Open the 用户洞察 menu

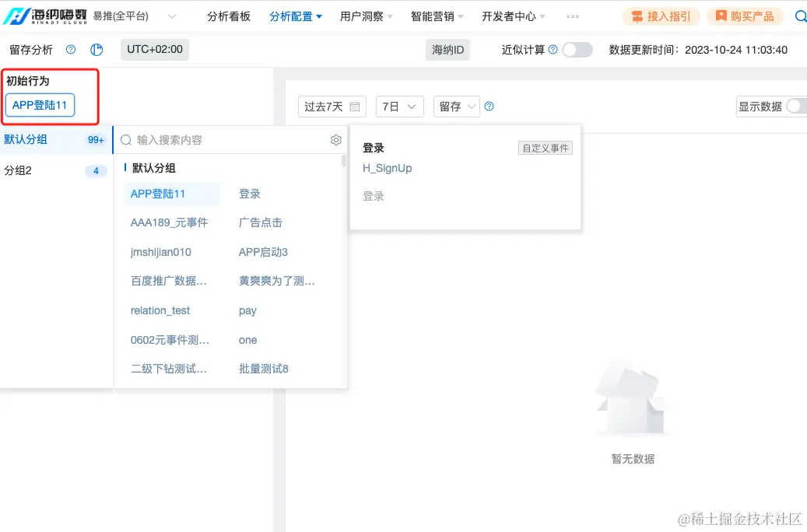[366, 16]
